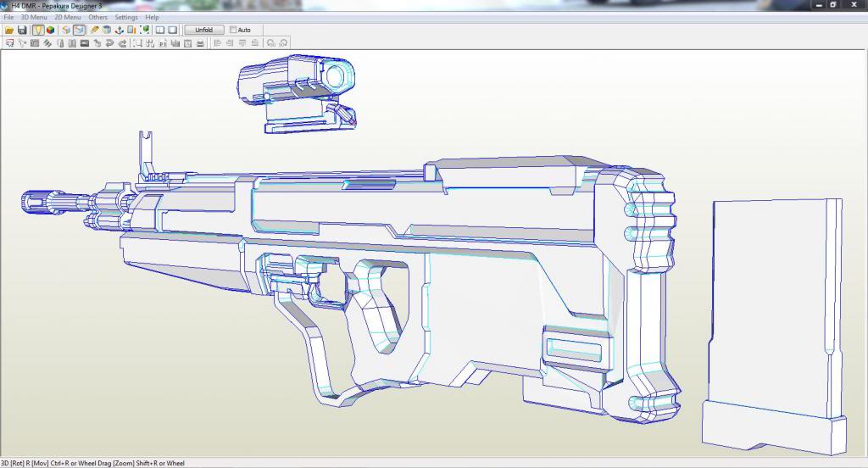This screenshot has height=468, width=868.
Task: Open the Settings menu
Action: point(126,17)
